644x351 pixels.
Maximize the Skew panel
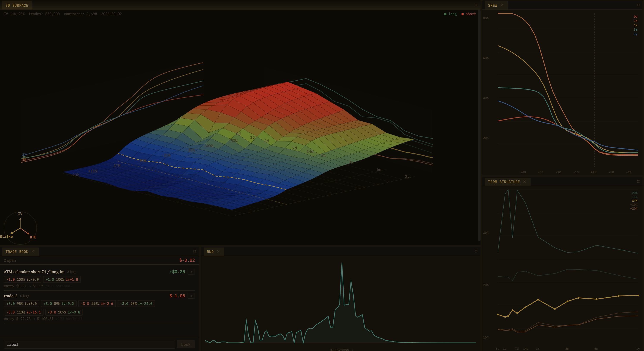638,5
